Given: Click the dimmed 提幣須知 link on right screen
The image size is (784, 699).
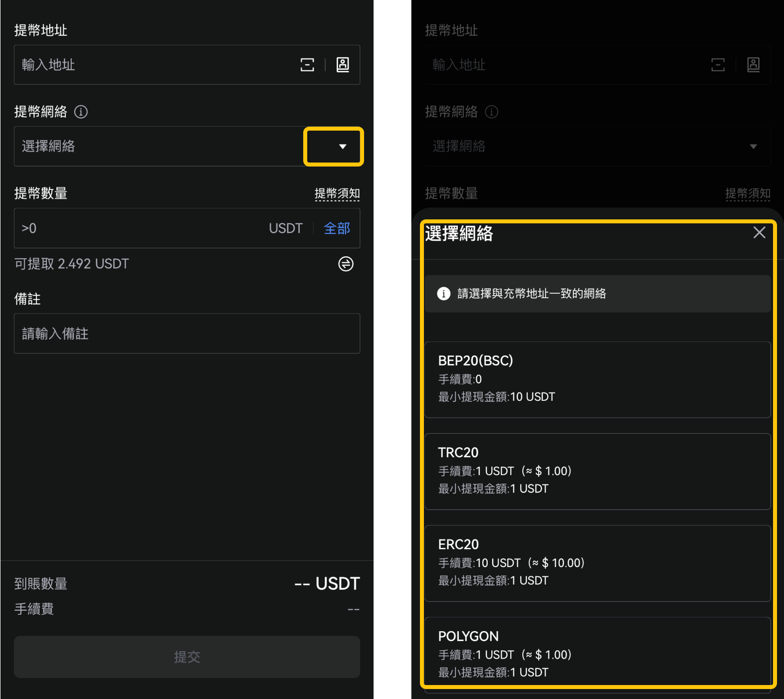Looking at the screenshot, I should pyautogui.click(x=748, y=193).
